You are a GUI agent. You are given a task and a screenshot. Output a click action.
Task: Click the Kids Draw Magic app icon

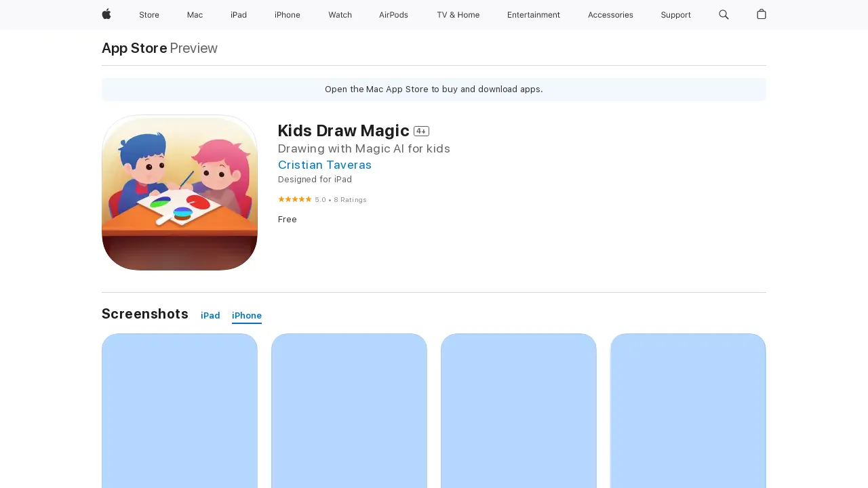click(180, 192)
